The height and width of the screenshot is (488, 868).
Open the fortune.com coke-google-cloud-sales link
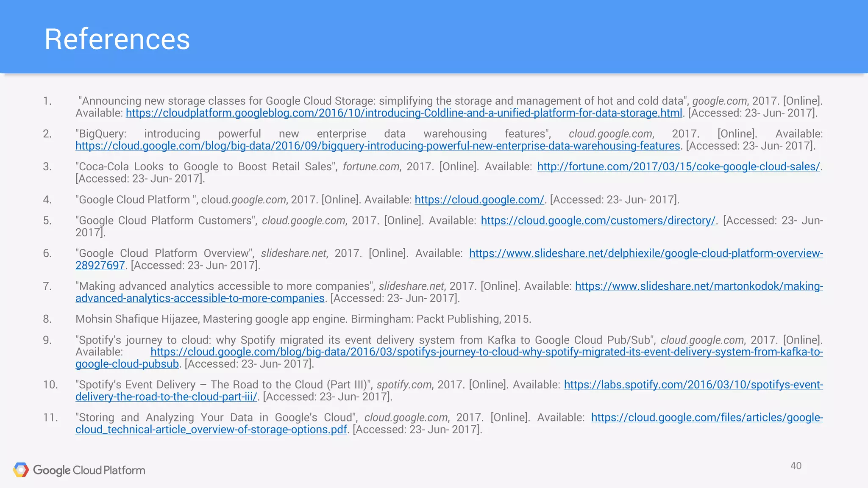coord(679,166)
